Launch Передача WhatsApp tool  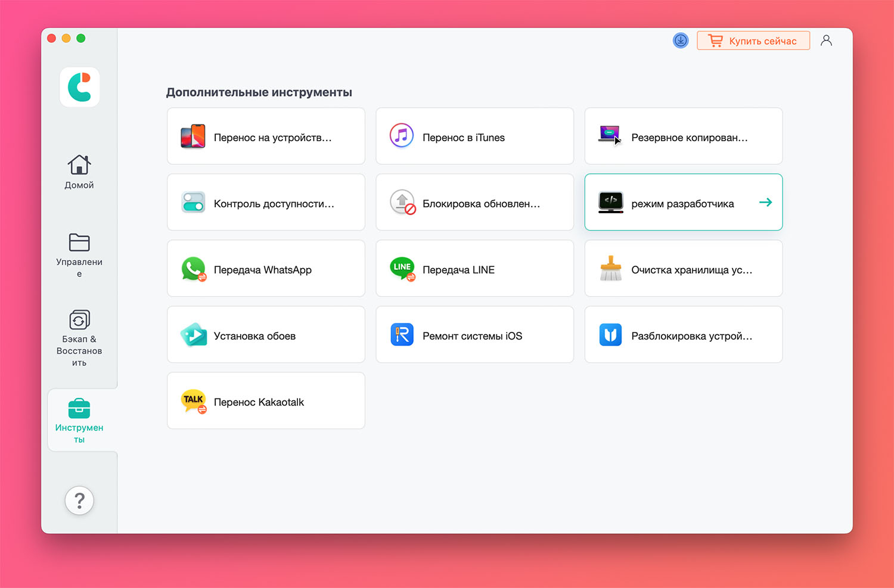(266, 268)
